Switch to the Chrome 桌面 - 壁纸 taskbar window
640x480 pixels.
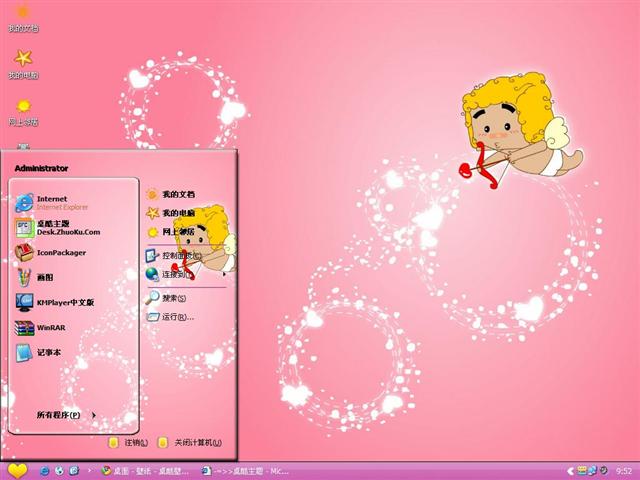pos(146,471)
